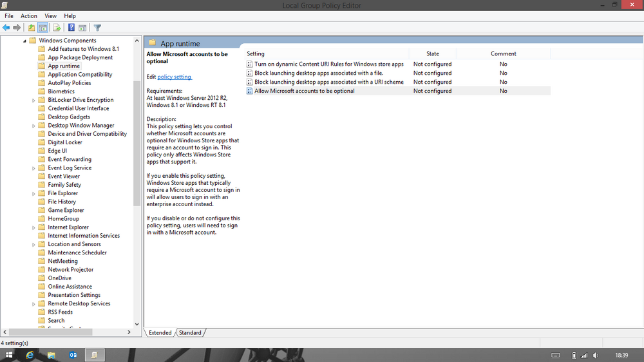Select the App Package Deployment folder

click(x=80, y=57)
